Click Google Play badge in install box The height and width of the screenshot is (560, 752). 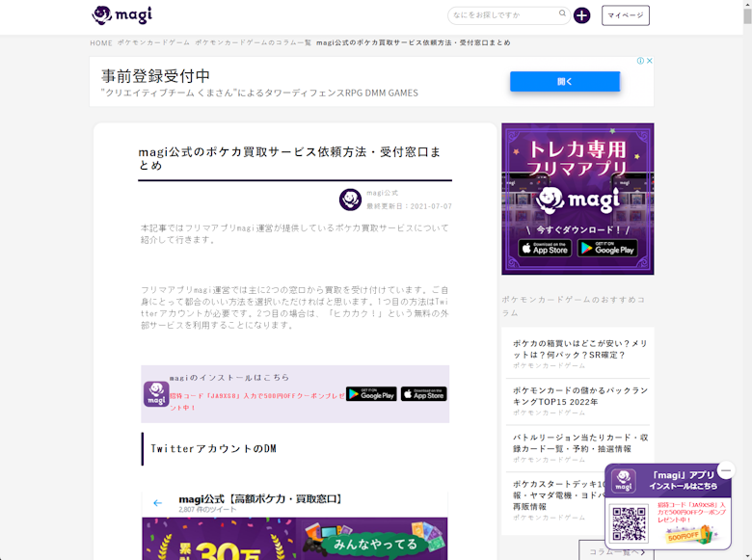click(371, 394)
